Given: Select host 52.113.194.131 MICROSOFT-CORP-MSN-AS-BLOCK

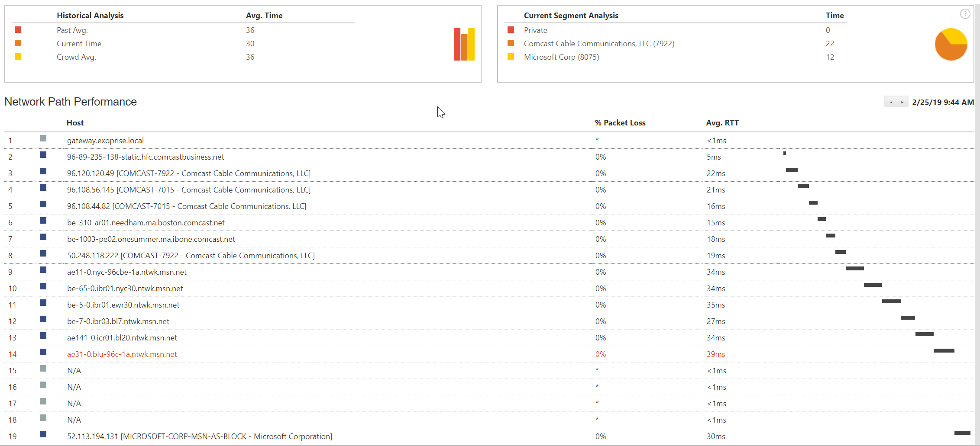Looking at the screenshot, I should 200,436.
